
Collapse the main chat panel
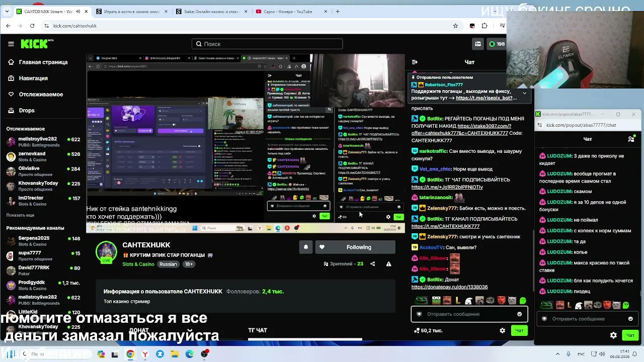415,62
